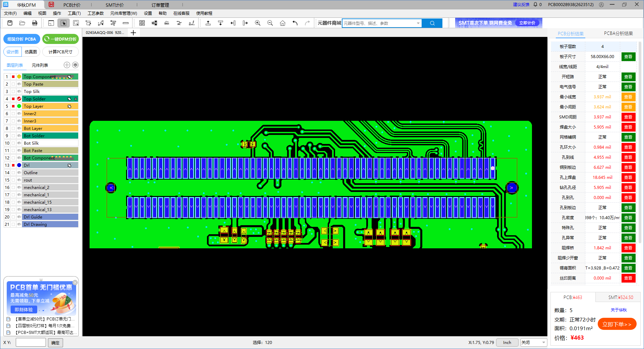
Task: Check the Top Paste layer checkbox
Action: [13, 84]
